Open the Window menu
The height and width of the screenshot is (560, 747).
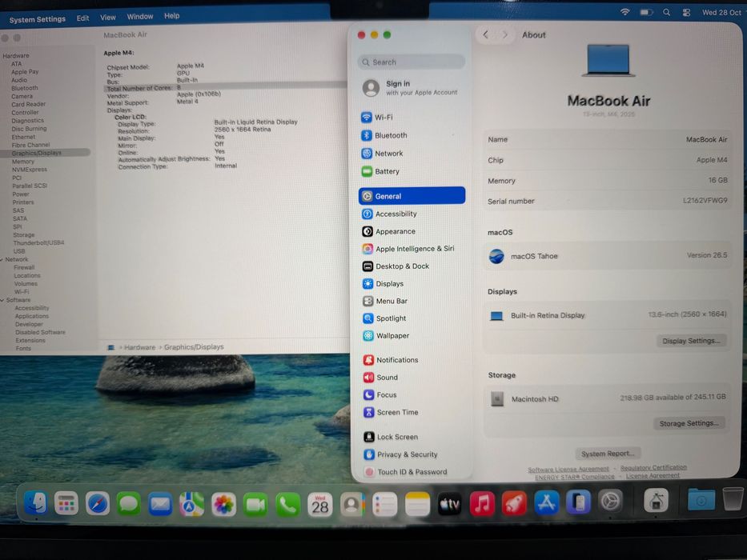click(x=139, y=17)
